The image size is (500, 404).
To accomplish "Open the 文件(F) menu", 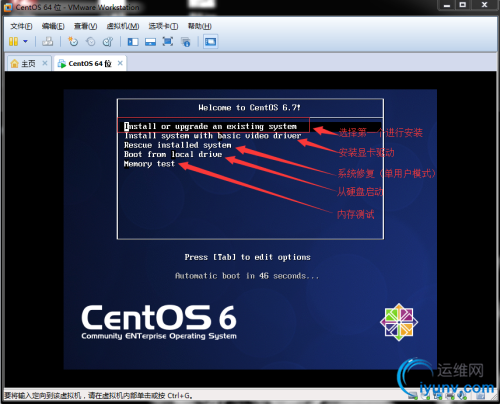I will 21,26.
